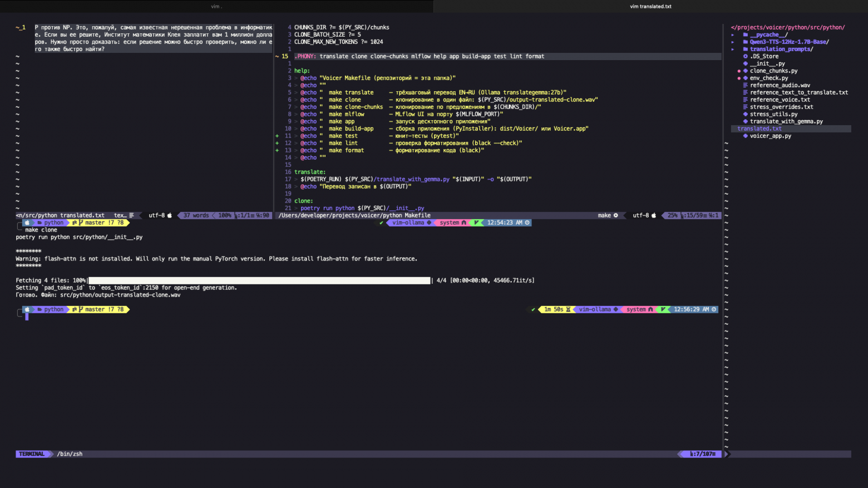868x488 pixels.
Task: Expand the Qwen3-TTS-12Hz-1.7B-Base folder
Action: pos(733,42)
